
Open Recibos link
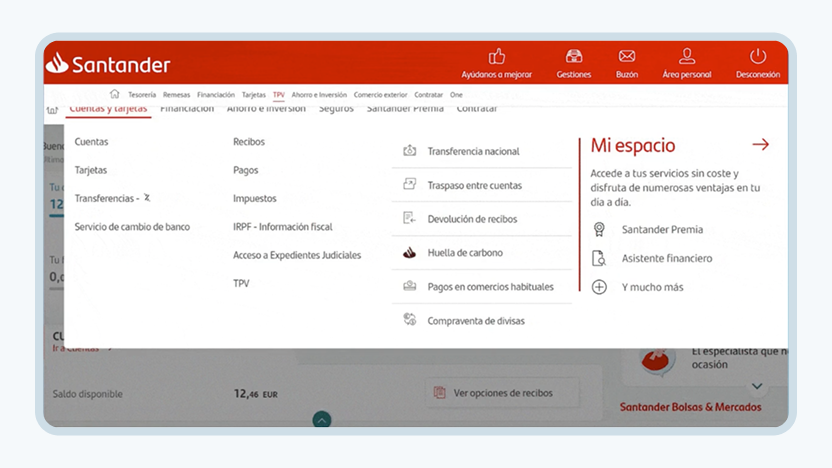tap(249, 142)
